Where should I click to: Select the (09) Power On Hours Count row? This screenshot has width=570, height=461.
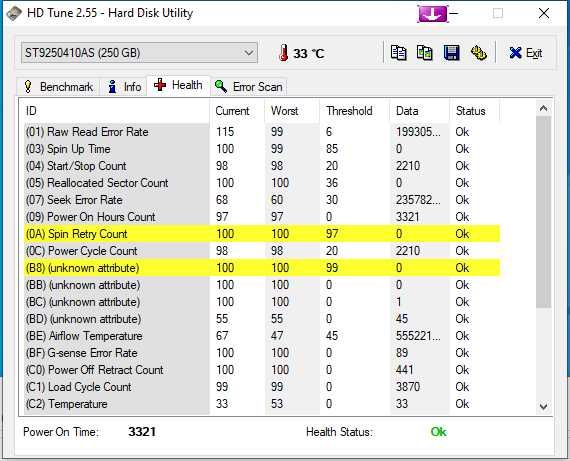[262, 217]
